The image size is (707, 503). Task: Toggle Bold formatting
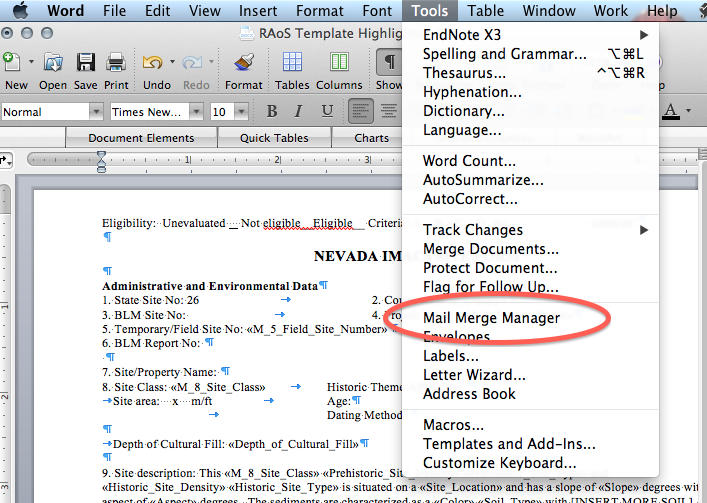(x=272, y=111)
